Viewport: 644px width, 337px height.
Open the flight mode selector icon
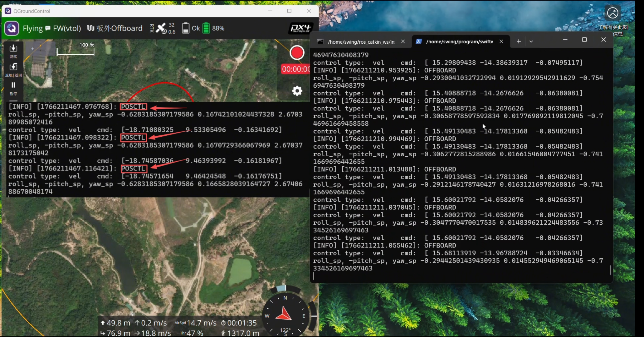[x=90, y=28]
